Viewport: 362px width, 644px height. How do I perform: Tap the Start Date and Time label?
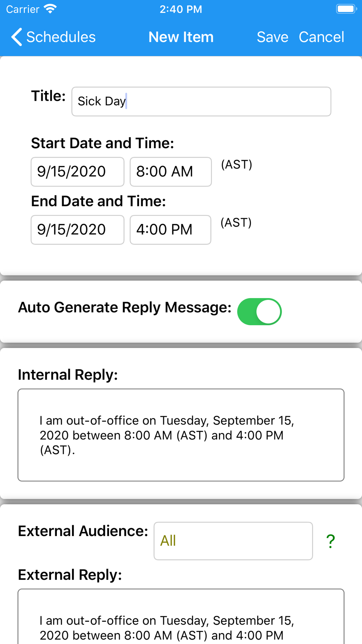point(102,143)
